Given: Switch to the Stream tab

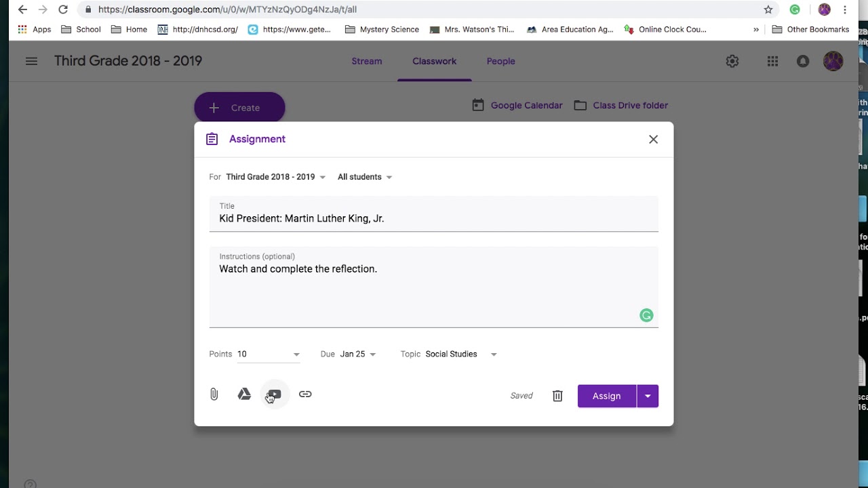Looking at the screenshot, I should tap(367, 61).
